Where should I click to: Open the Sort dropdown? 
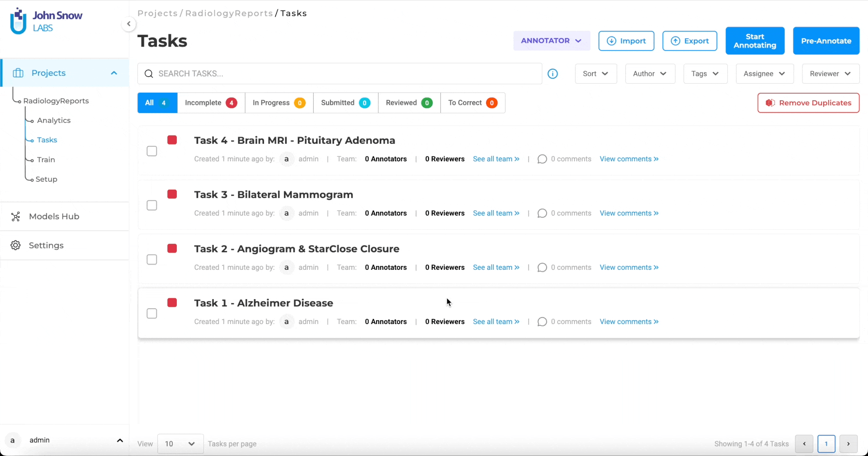pyautogui.click(x=596, y=74)
